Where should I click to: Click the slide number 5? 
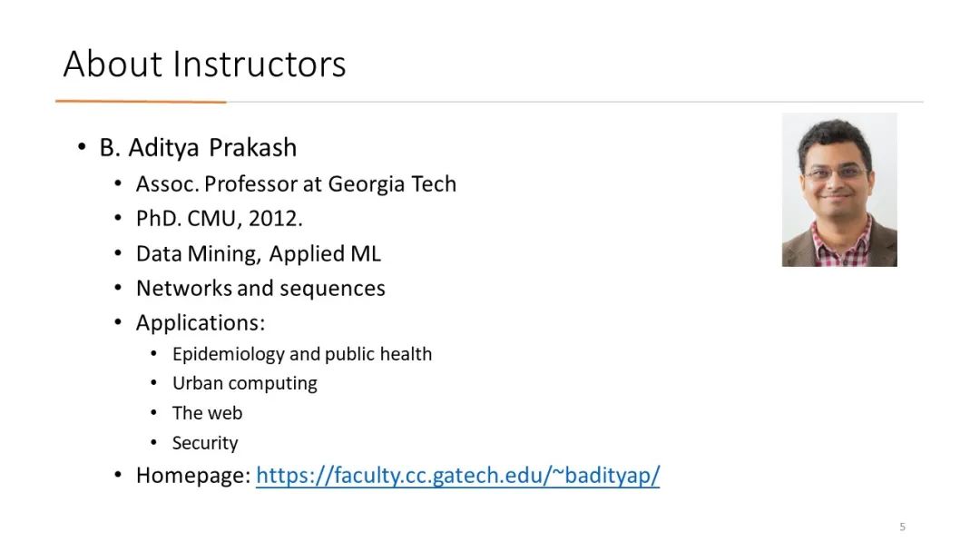pos(903,527)
